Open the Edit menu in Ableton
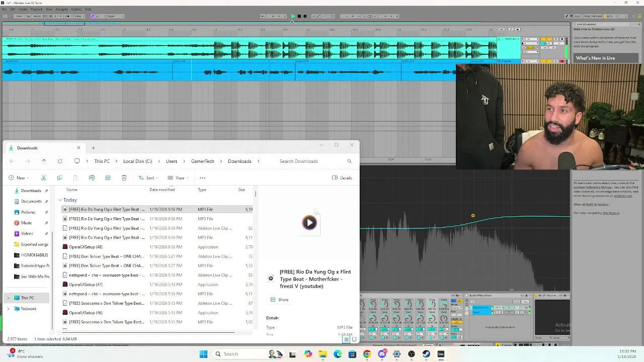This screenshot has width=644, height=362. (x=12, y=9)
